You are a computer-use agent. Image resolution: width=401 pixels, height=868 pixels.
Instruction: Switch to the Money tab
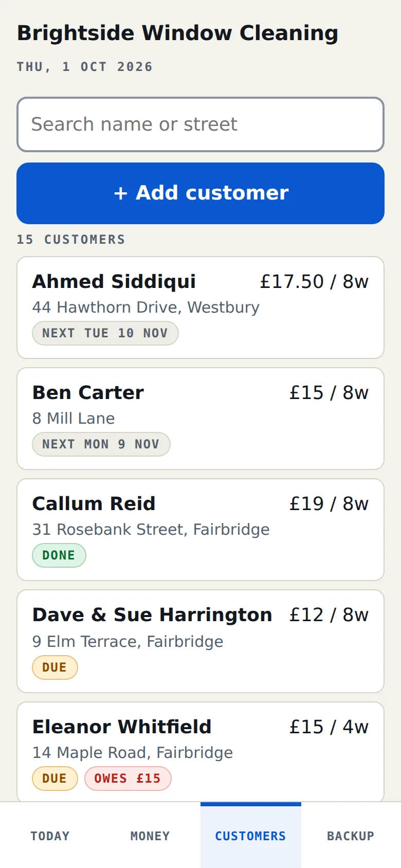click(x=150, y=836)
